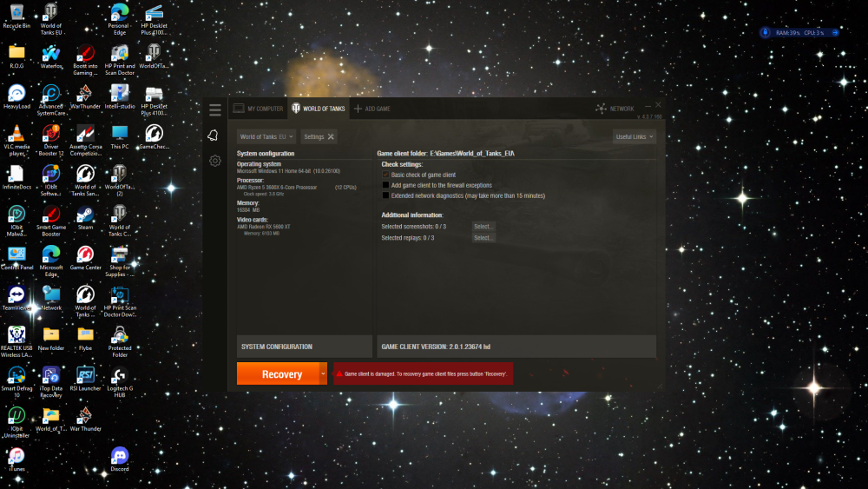Click Select button for screenshots

(483, 227)
